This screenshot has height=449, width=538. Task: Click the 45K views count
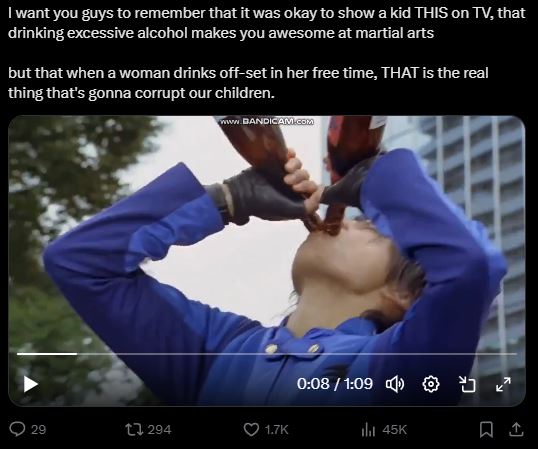point(395,429)
